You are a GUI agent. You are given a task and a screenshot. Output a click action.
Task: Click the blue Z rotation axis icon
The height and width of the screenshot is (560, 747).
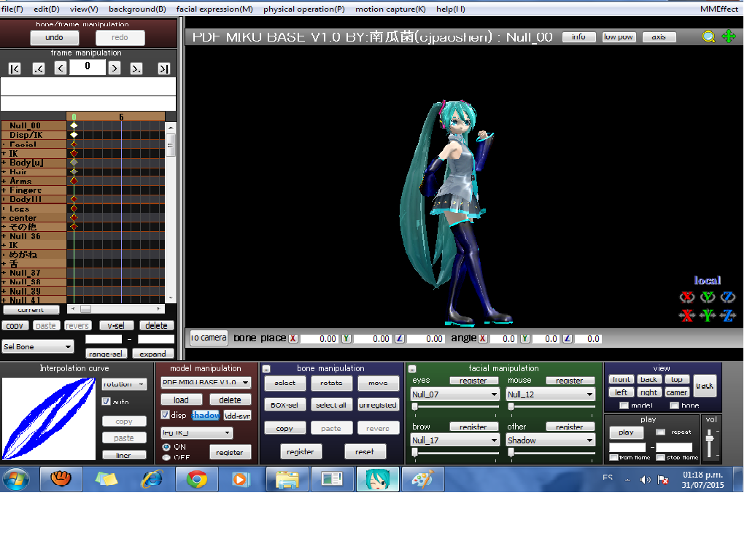(727, 297)
